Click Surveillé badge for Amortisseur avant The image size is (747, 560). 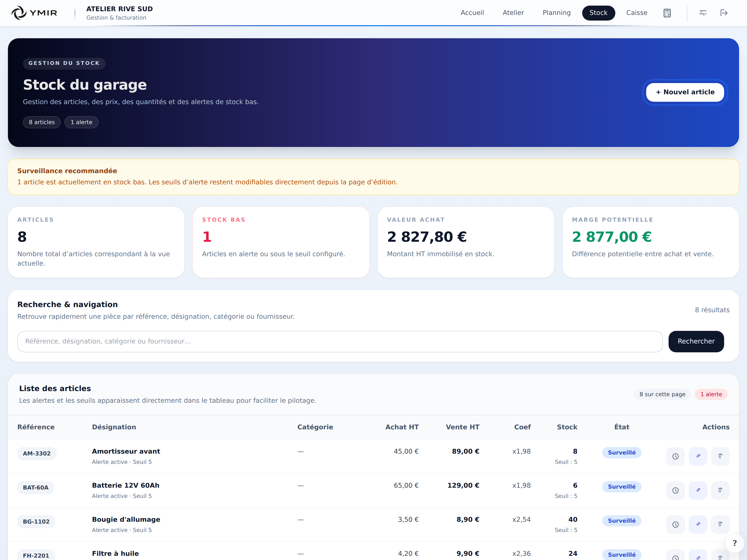point(622,453)
